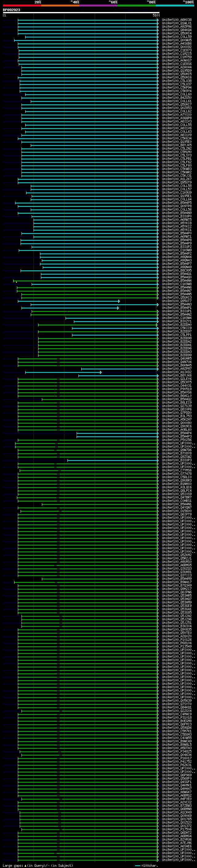Select hit UniRef100_A6MWT5
The width and height of the screenshot is (197, 868).
tap(177, 220)
